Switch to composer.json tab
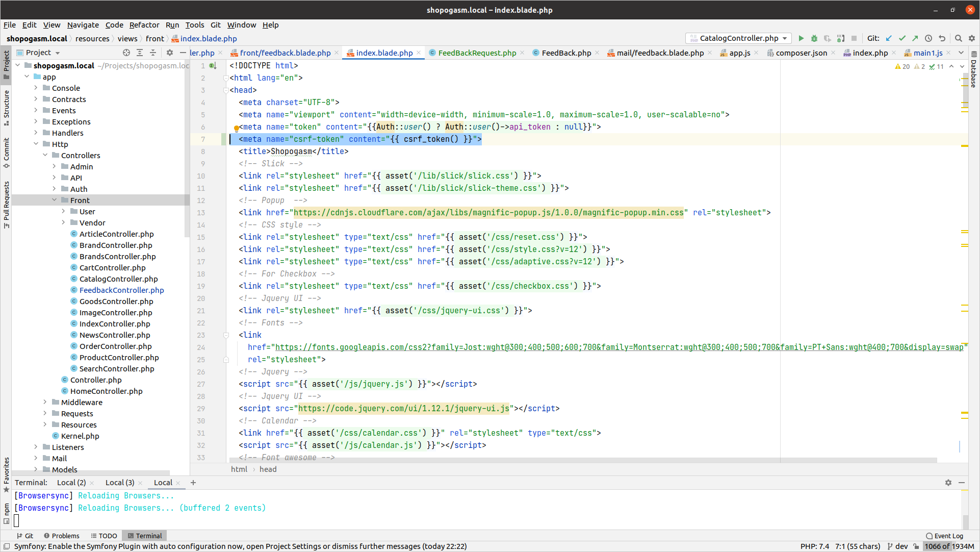Viewport: 980px width, 552px height. (x=801, y=53)
